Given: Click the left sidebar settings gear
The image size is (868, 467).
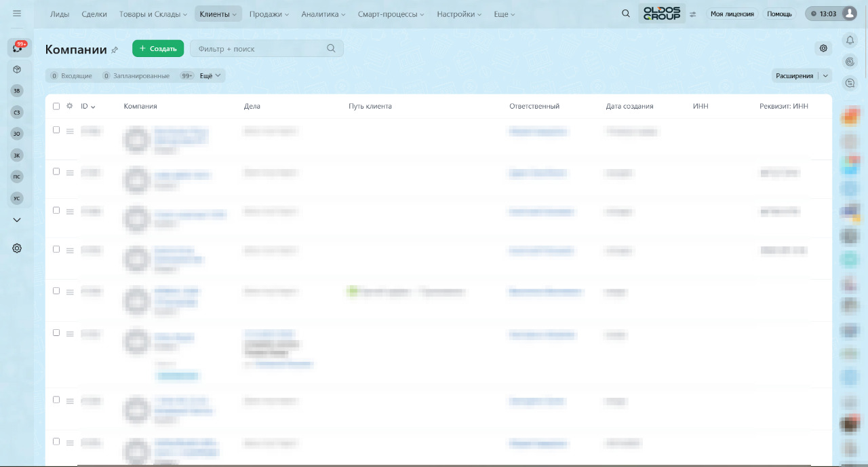Looking at the screenshot, I should [x=17, y=248].
